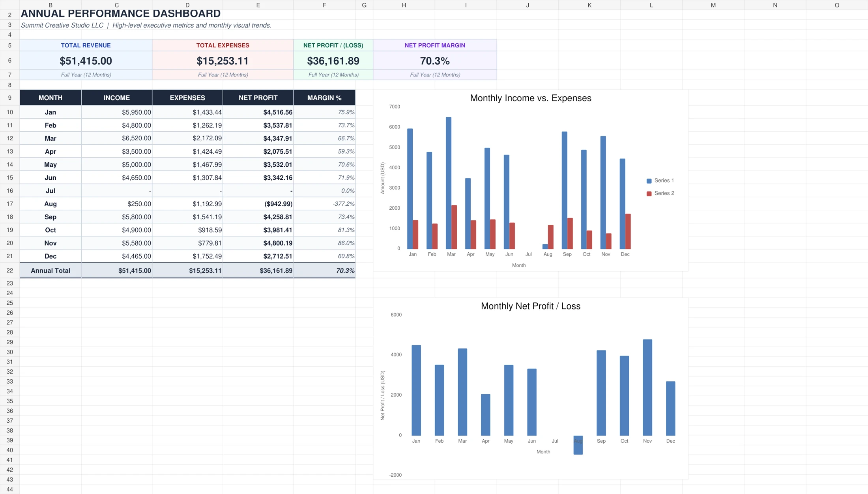The height and width of the screenshot is (494, 868).
Task: Select Nov net profit $4,800.19
Action: [x=258, y=243]
